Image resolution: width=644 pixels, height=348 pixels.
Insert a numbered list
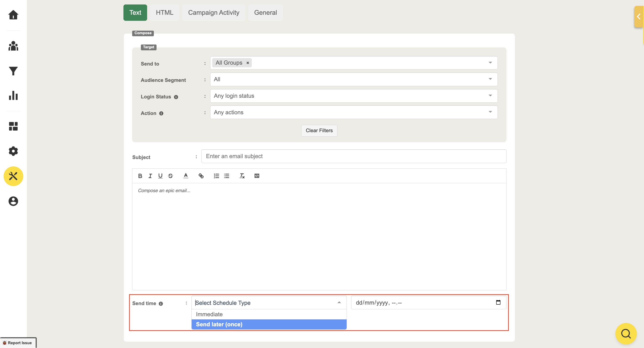(216, 176)
